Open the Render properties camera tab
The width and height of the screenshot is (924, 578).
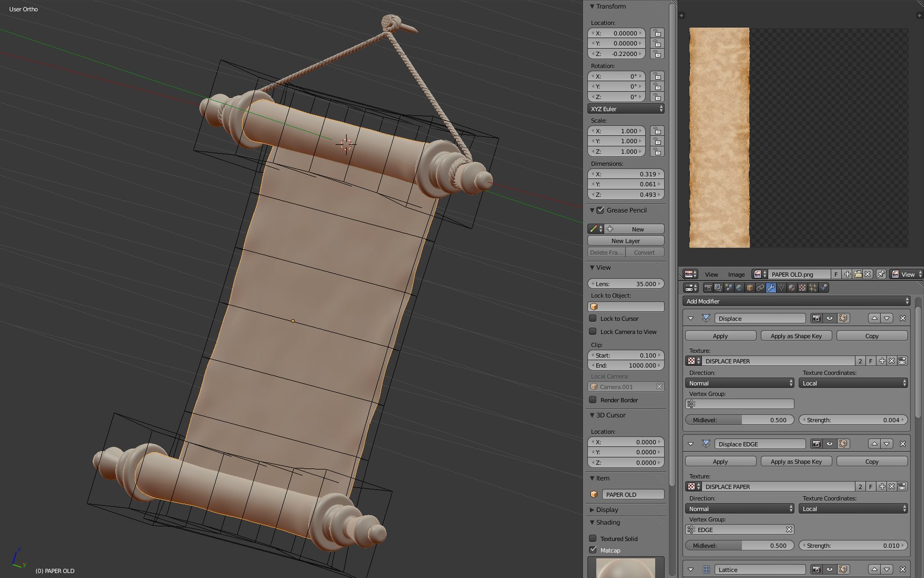click(708, 288)
